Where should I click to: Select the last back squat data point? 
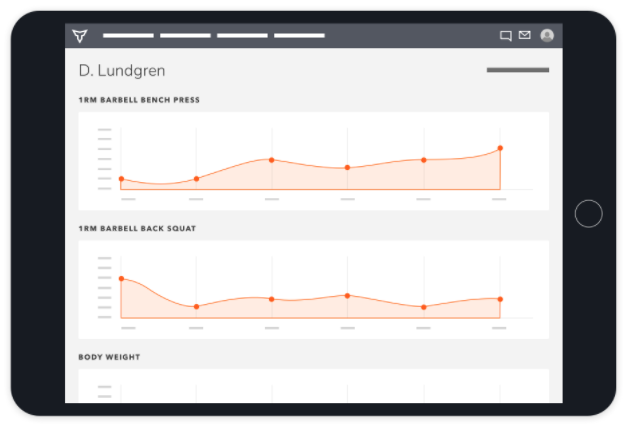coord(500,299)
